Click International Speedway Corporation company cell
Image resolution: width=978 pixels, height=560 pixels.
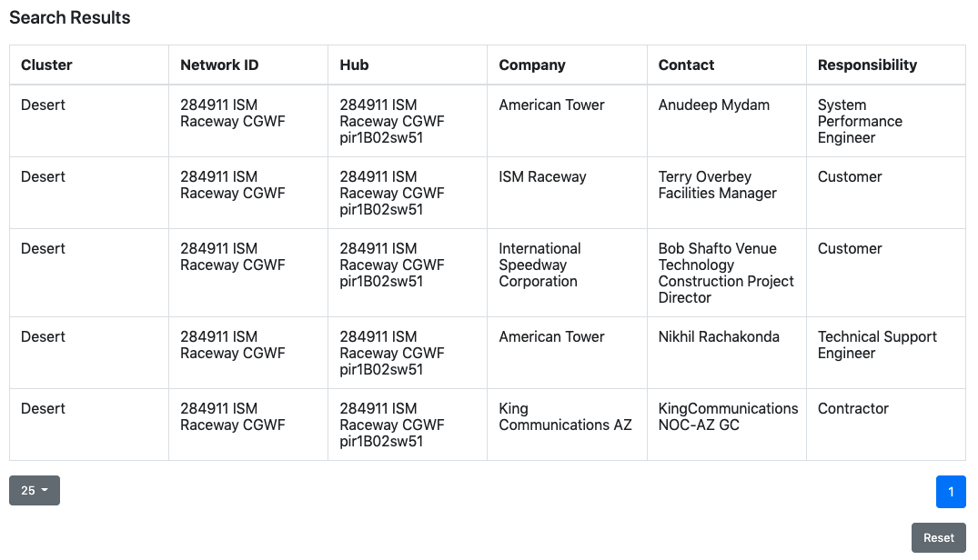pyautogui.click(x=539, y=265)
